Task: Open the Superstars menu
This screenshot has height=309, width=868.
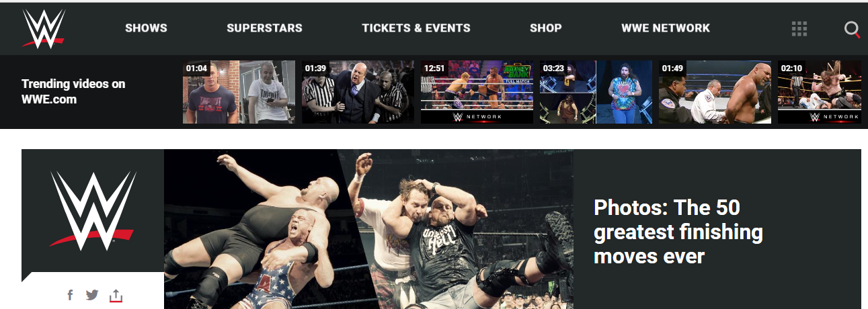Action: pos(264,28)
